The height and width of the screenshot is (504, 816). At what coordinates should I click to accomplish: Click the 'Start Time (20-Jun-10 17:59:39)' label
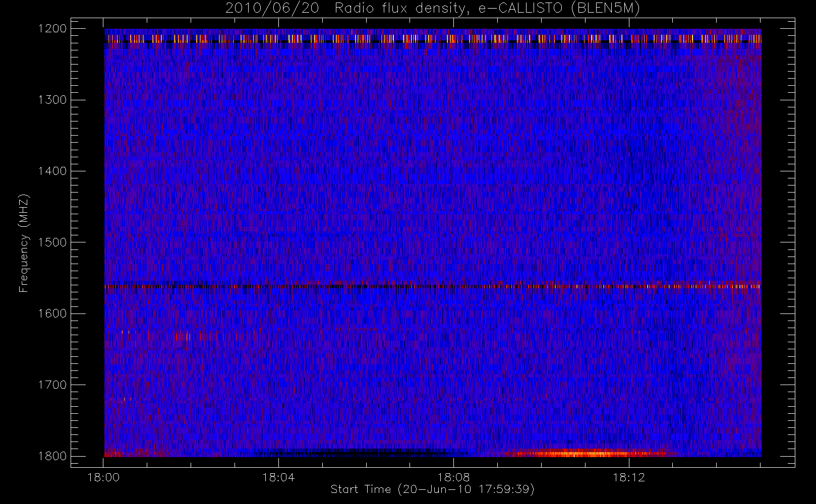(x=432, y=489)
